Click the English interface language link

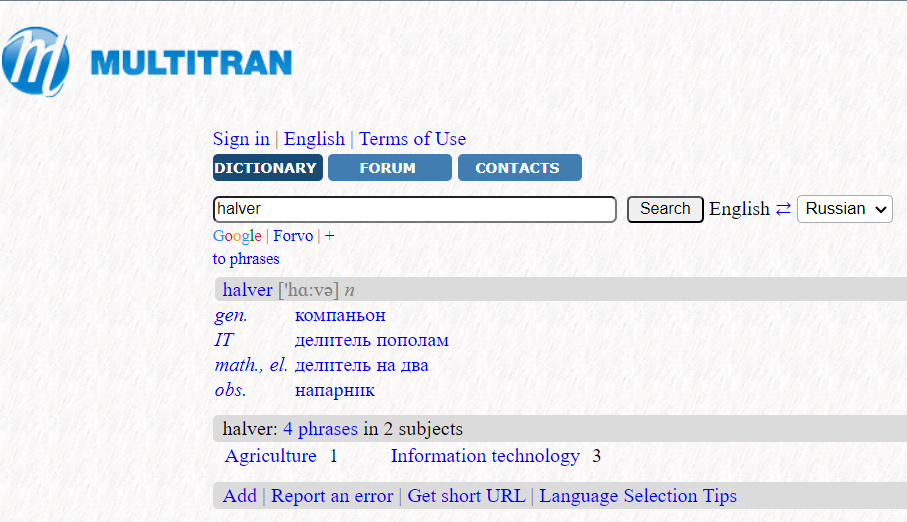[314, 139]
